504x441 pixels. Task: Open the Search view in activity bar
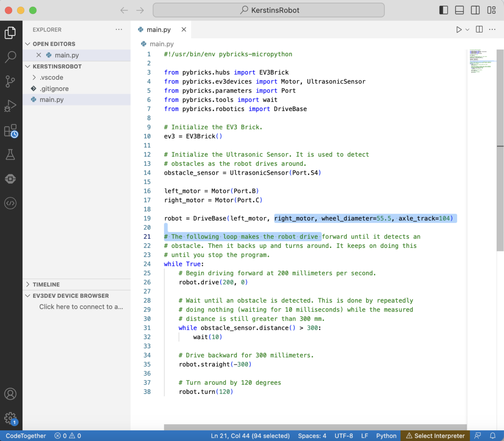[x=11, y=57]
